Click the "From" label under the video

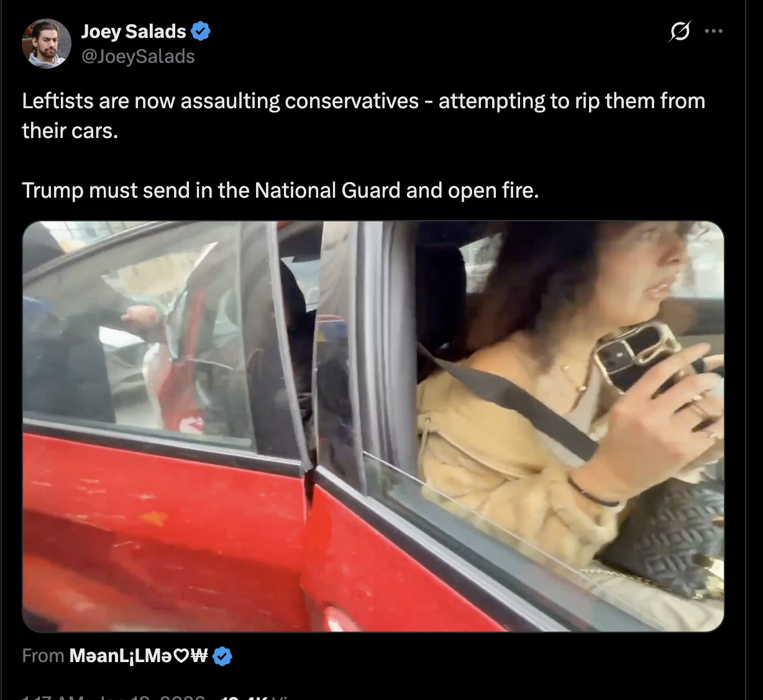(43, 656)
